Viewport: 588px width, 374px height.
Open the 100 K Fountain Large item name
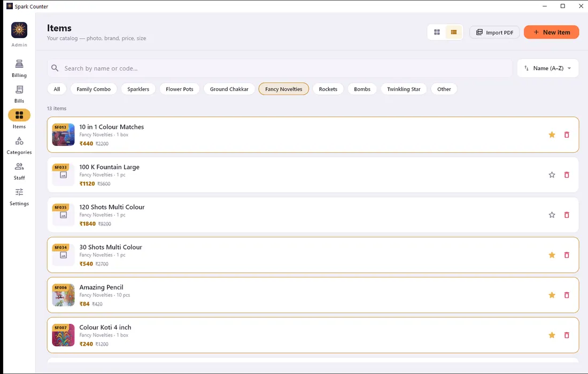(109, 167)
